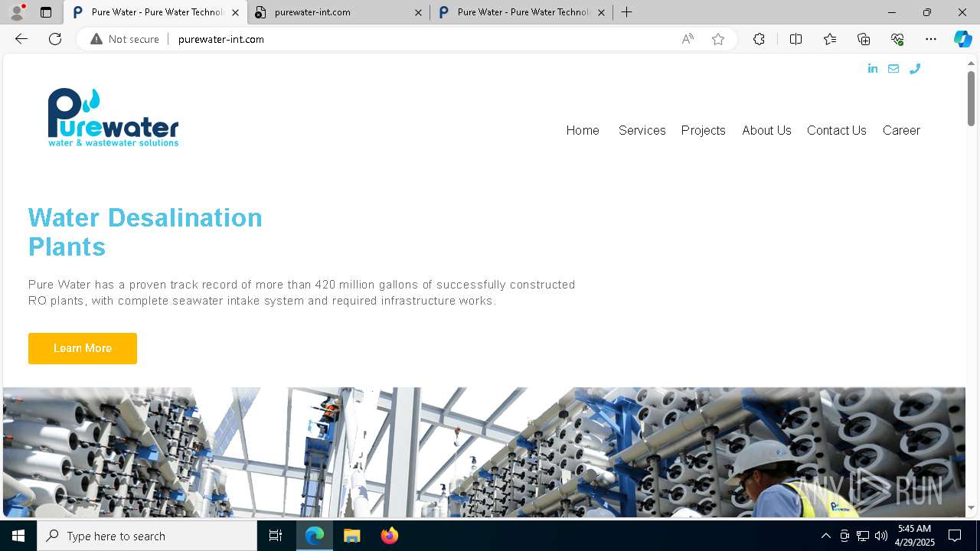The image size is (980, 551).
Task: Open the notification center
Action: coord(955,536)
